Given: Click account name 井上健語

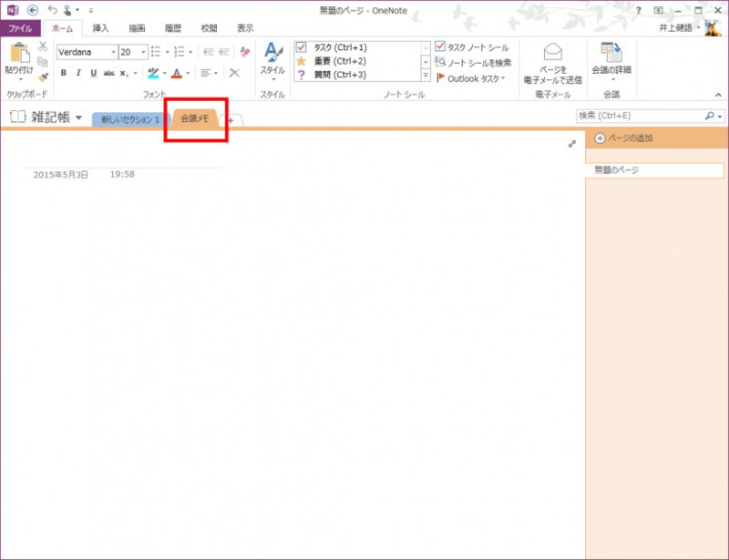Looking at the screenshot, I should [x=676, y=28].
